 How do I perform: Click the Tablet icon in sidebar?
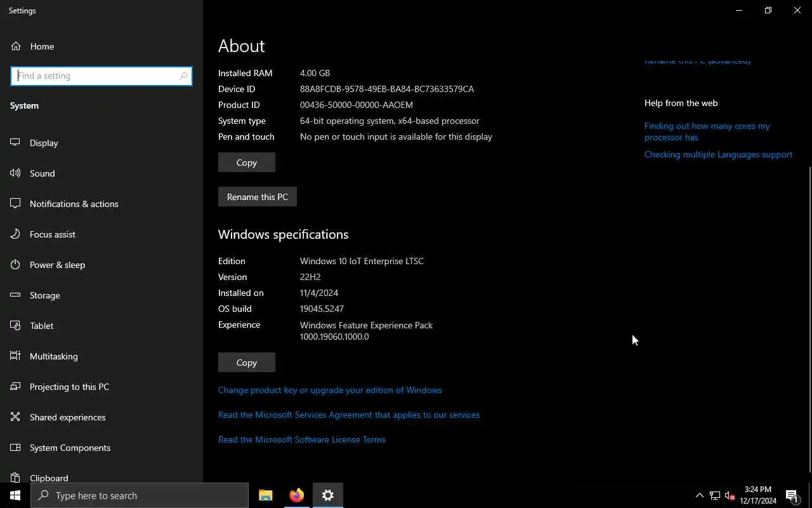(x=15, y=326)
